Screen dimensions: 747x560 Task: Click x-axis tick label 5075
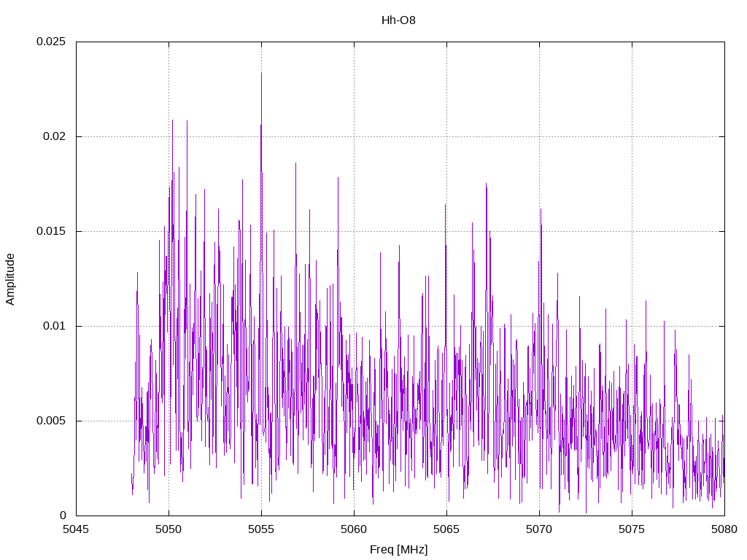point(632,529)
